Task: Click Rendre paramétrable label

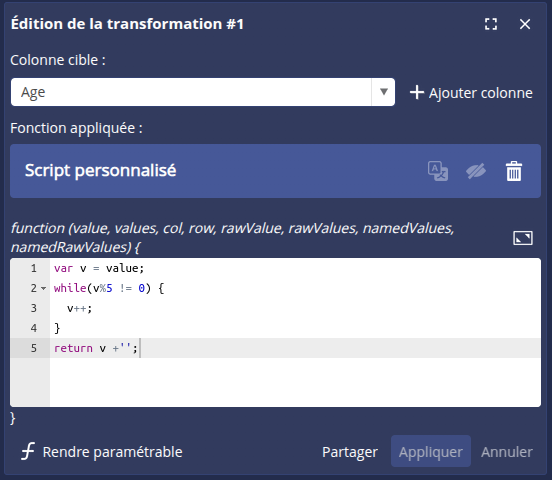Action: click(112, 452)
